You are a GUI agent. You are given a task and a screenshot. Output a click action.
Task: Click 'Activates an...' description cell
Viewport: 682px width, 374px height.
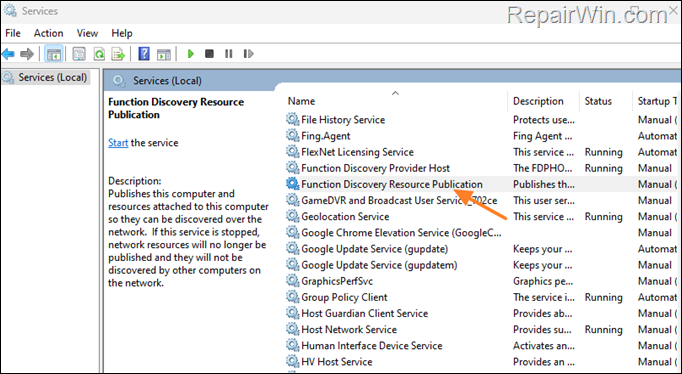pos(544,345)
